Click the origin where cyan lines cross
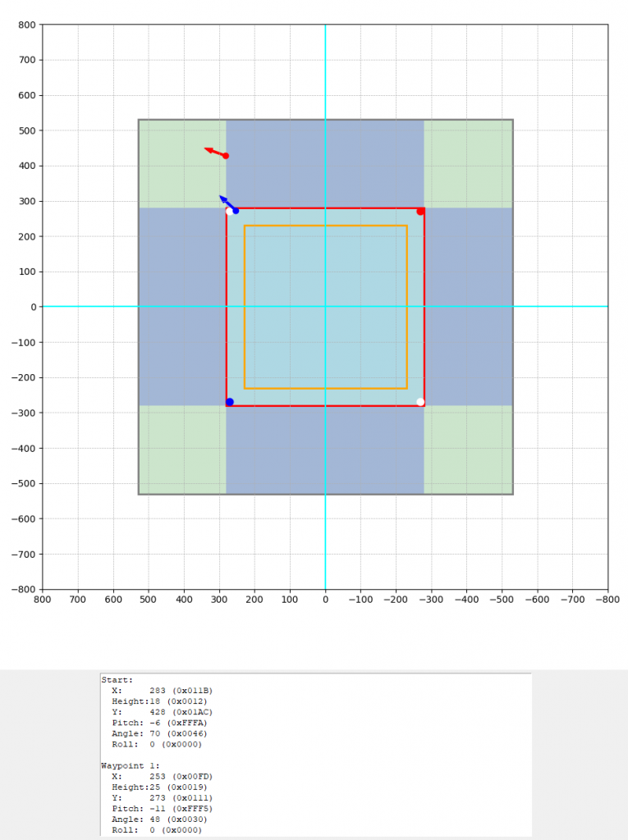 (x=326, y=307)
